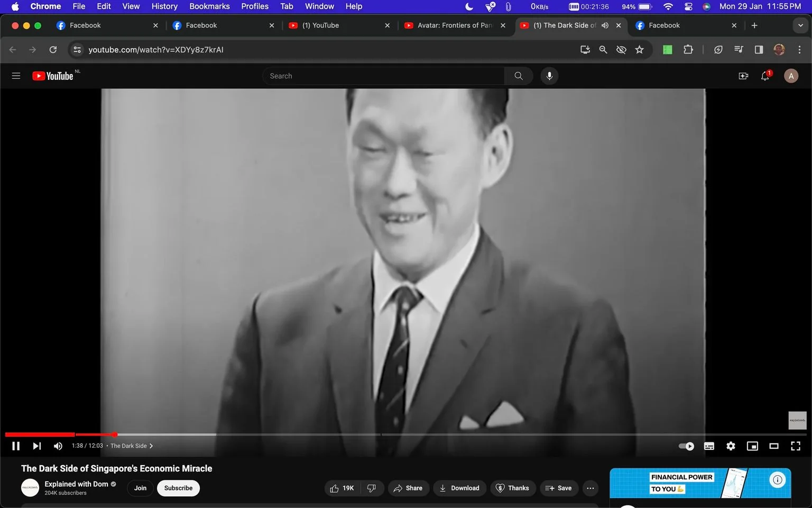Open media controls in Chrome toolbar
The width and height of the screenshot is (812, 508).
pyautogui.click(x=739, y=49)
